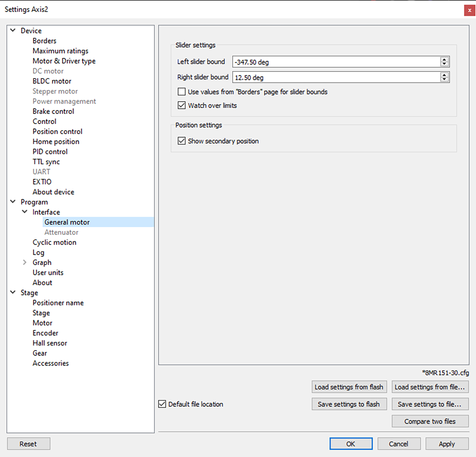Collapse the Program tree node
Screen dimensions: 476x457
click(x=13, y=202)
